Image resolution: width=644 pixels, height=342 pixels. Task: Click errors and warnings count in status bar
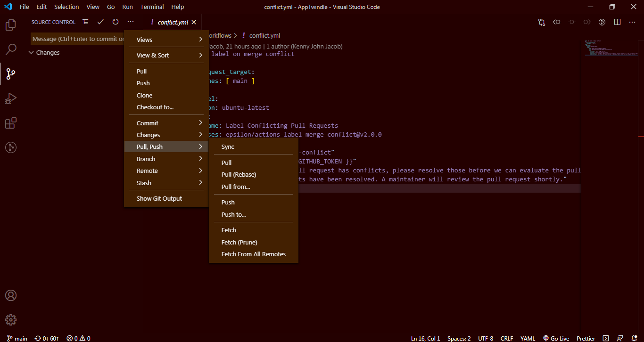point(78,338)
